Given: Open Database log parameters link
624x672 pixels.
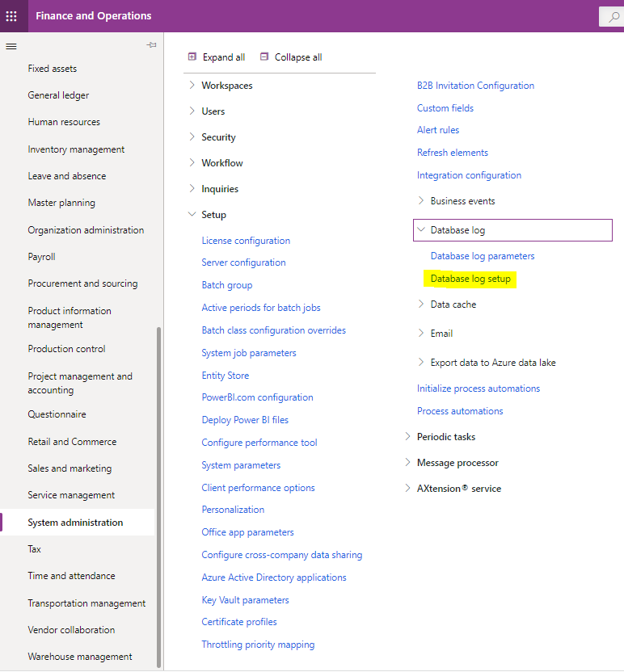Looking at the screenshot, I should [x=483, y=256].
